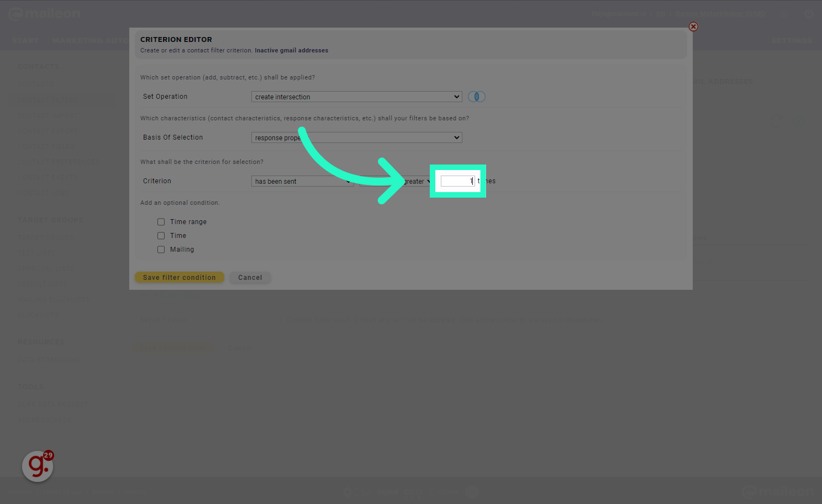Click the times count input field
The width and height of the screenshot is (822, 504).
(x=457, y=181)
